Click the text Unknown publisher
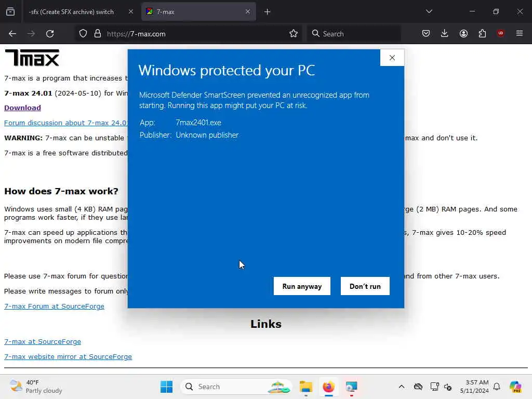This screenshot has height=399, width=532. click(207, 135)
